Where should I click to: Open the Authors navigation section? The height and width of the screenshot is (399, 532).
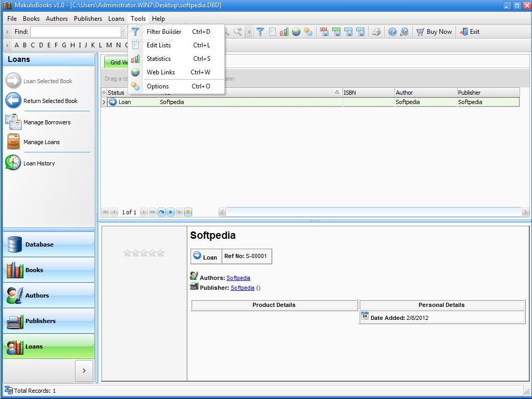49,295
